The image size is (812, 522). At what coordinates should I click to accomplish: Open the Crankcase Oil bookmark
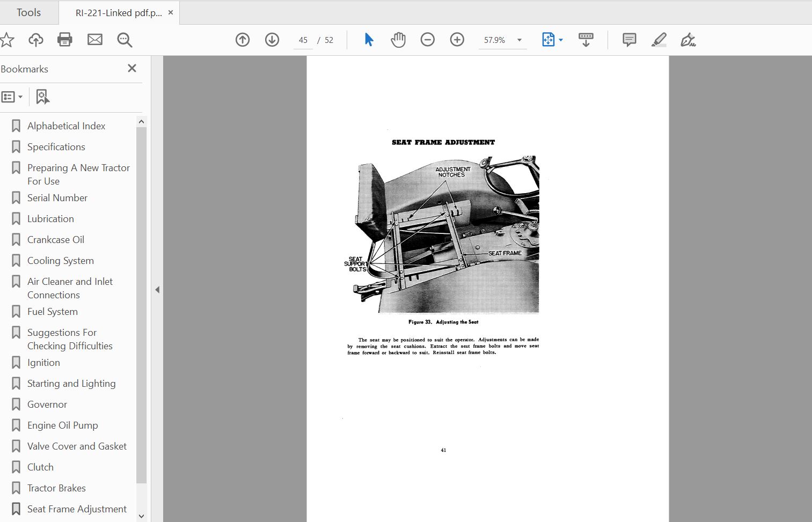[x=56, y=240]
